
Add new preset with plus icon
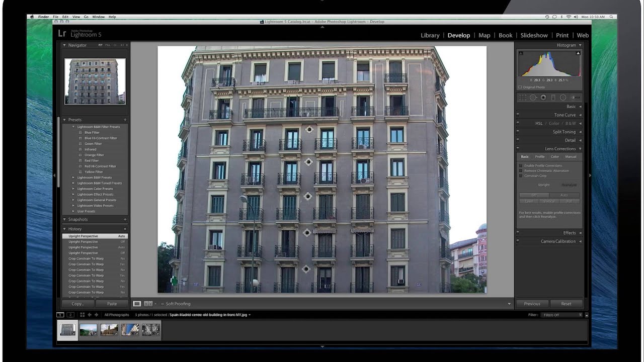[125, 120]
